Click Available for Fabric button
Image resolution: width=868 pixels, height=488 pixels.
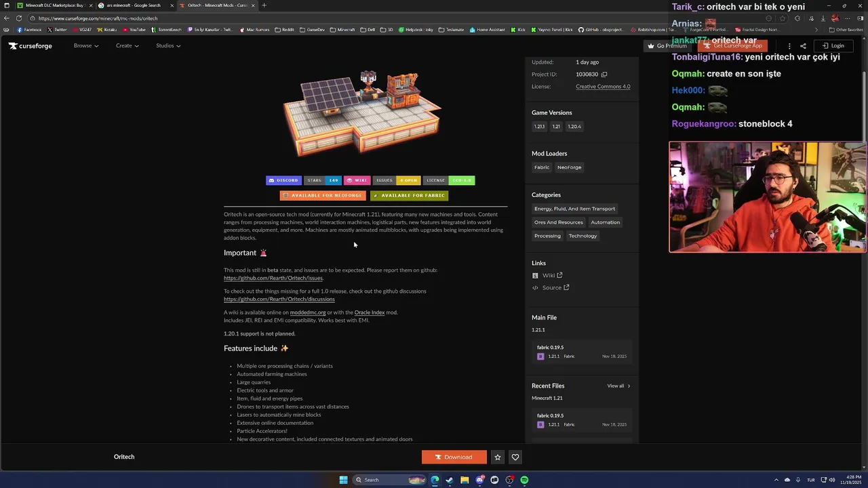tap(409, 195)
